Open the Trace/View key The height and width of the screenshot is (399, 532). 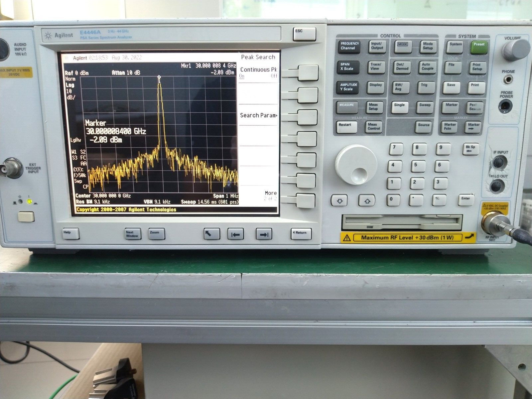coord(376,68)
